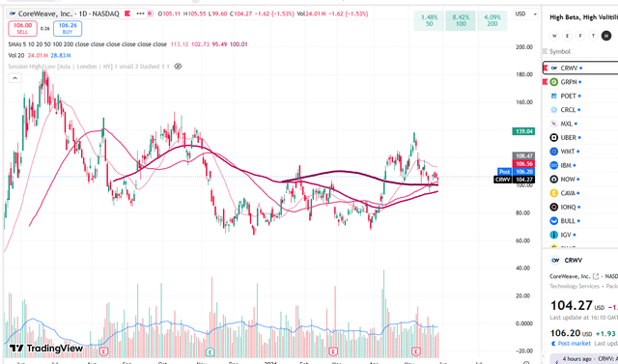Click the WMT logo icon
The height and width of the screenshot is (364, 618).
tap(554, 152)
